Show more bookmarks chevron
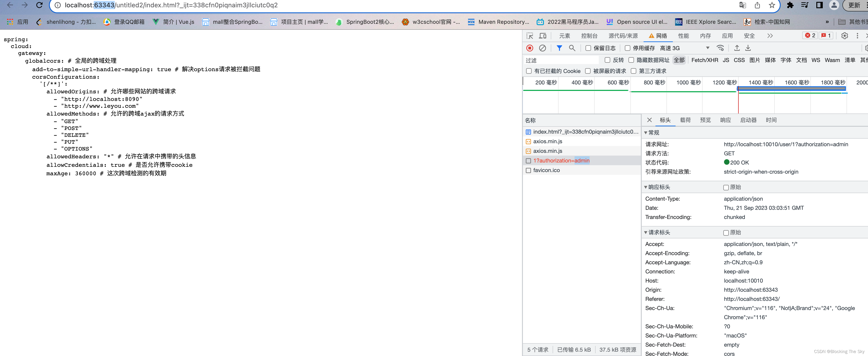 click(x=827, y=22)
